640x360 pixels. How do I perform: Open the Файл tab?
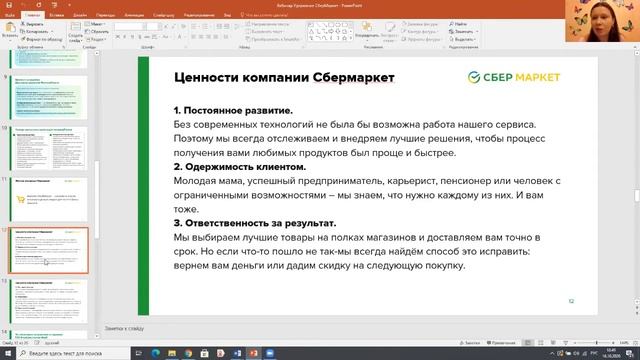10,15
